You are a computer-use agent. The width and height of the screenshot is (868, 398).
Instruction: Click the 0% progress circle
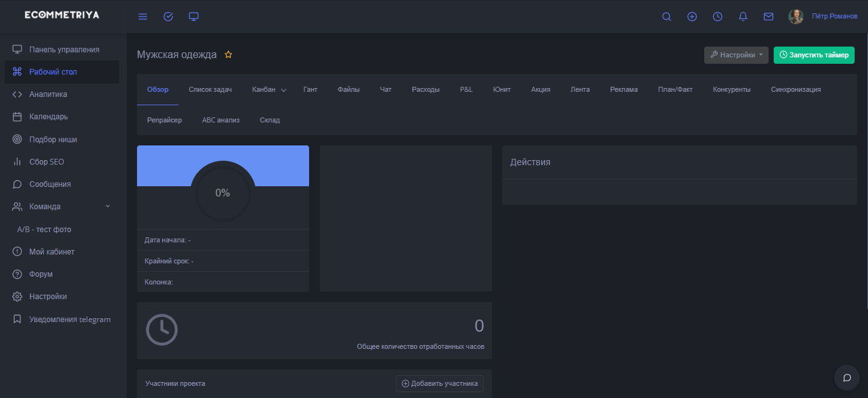coord(222,193)
